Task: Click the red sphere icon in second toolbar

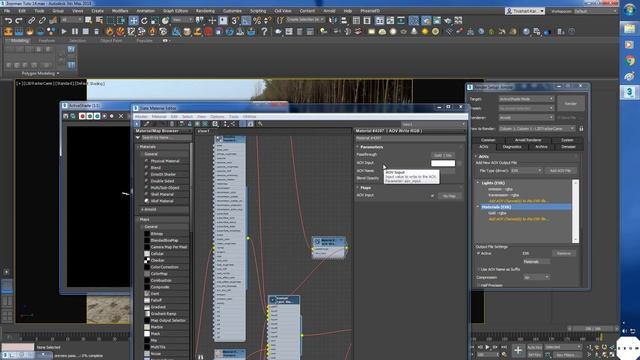Action: tap(208, 31)
